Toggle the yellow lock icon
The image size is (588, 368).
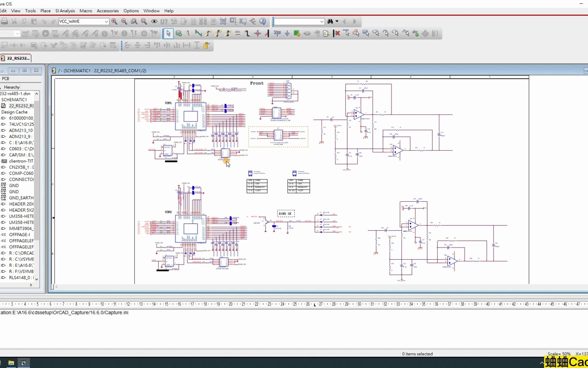(207, 45)
